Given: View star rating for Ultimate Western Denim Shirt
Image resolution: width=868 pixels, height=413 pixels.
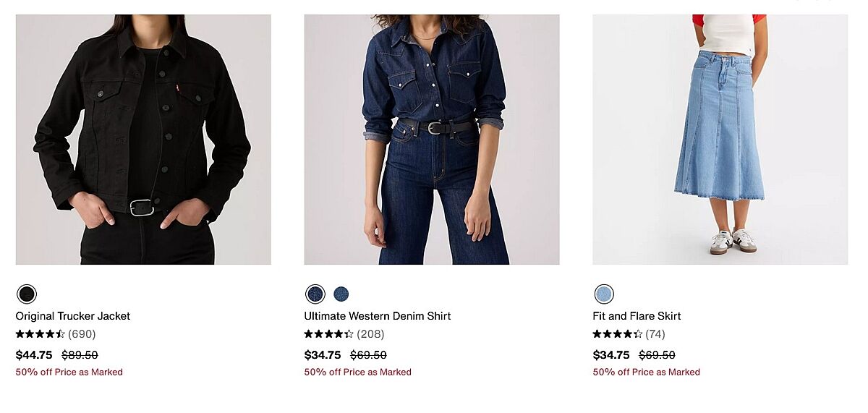Looking at the screenshot, I should coord(329,334).
